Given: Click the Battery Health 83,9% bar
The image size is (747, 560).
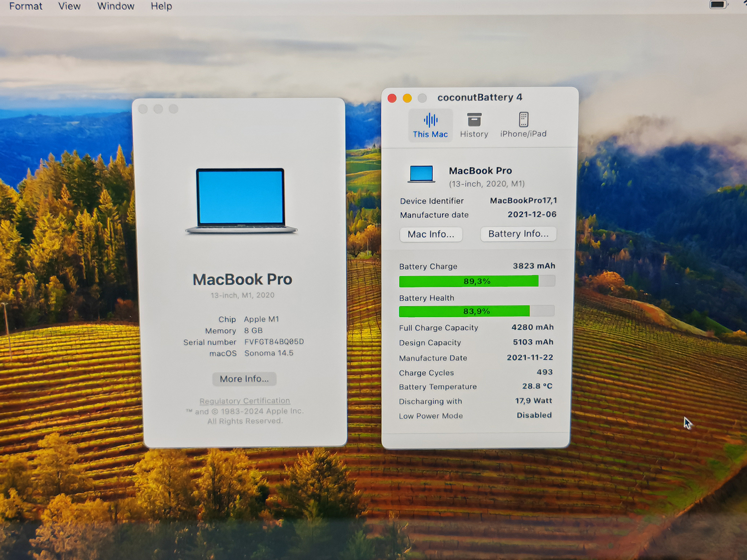Looking at the screenshot, I should click(x=476, y=311).
